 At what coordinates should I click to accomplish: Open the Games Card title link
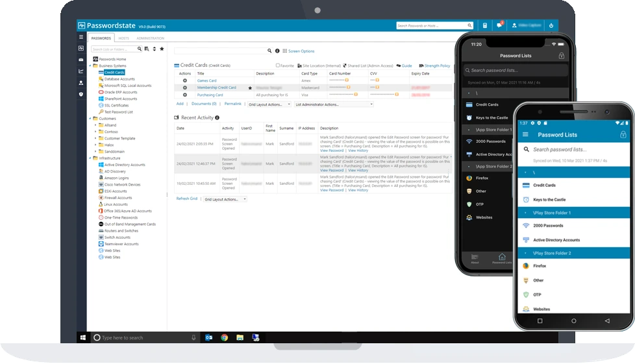pos(207,80)
